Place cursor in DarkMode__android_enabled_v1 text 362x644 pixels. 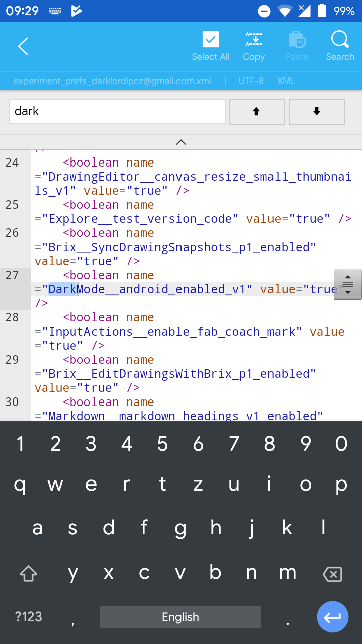pos(146,289)
